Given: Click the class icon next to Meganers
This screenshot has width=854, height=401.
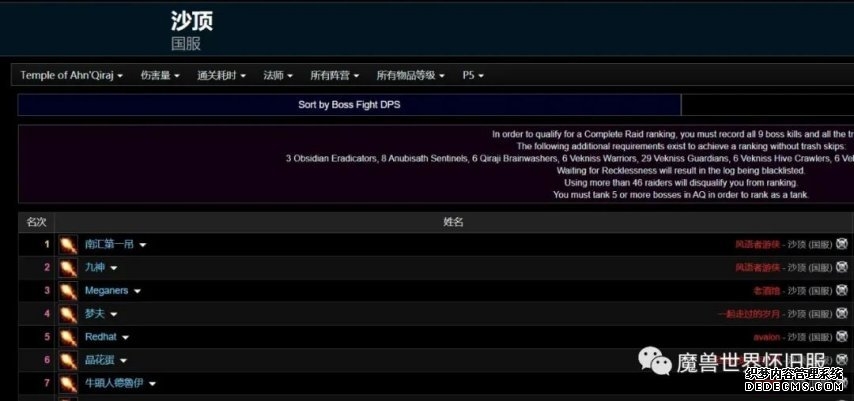Looking at the screenshot, I should [68, 290].
